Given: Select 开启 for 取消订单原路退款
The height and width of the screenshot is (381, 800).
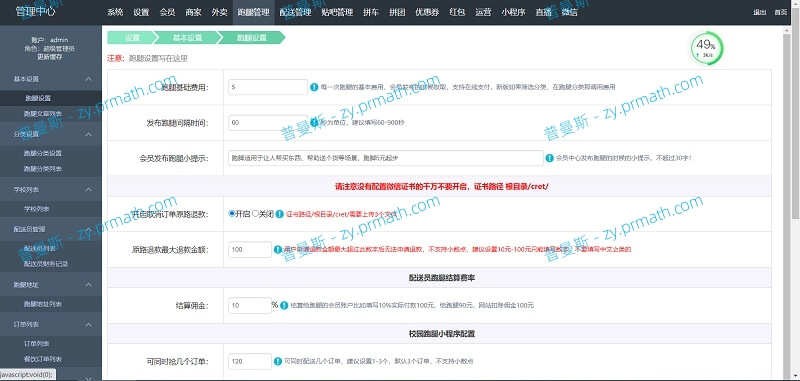Looking at the screenshot, I should click(x=232, y=214).
